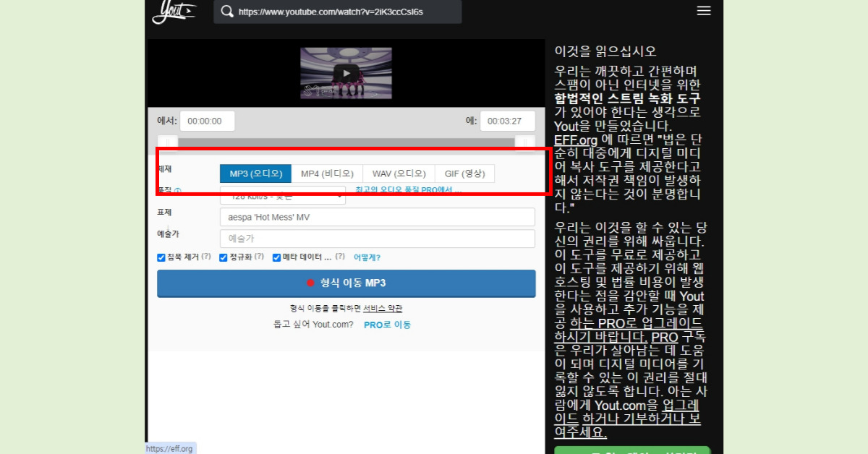
Task: Click the (?) help icon after 메타 데이터
Action: [340, 257]
